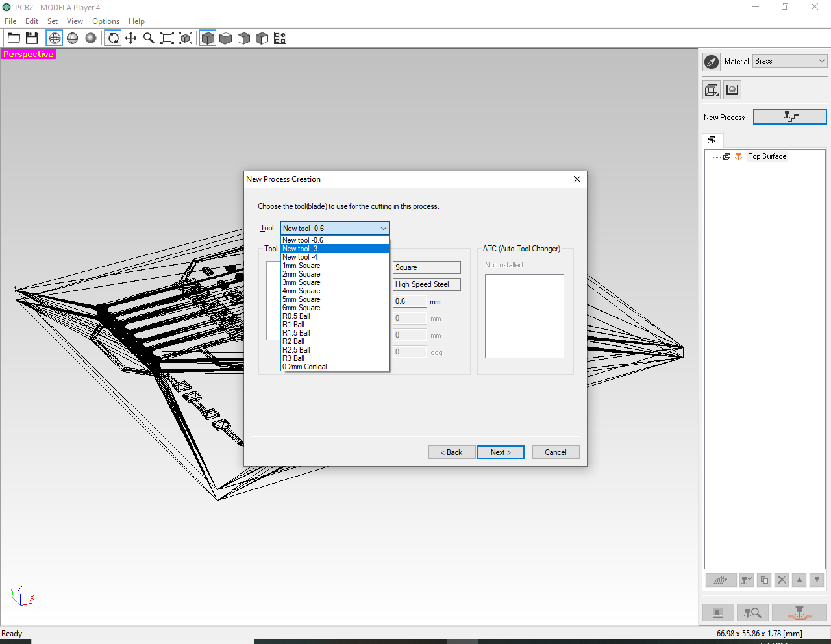Pick 3mm Square from tool list

click(x=335, y=282)
